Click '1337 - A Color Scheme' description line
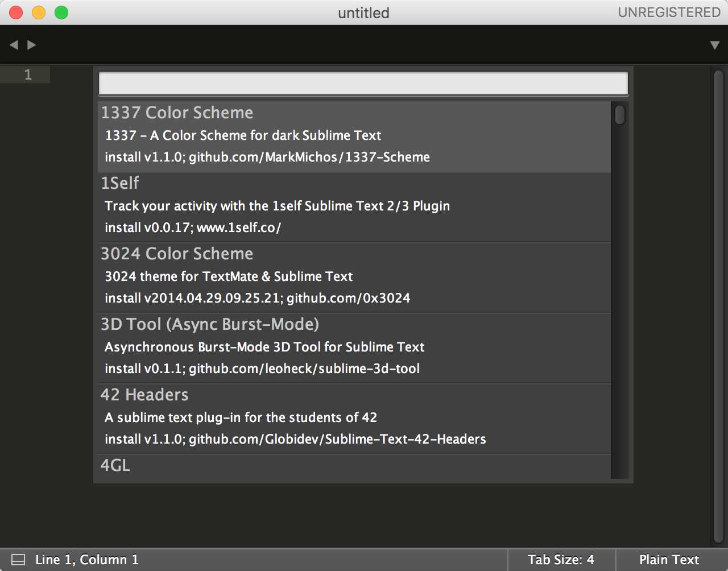The width and height of the screenshot is (728, 571). coord(243,135)
